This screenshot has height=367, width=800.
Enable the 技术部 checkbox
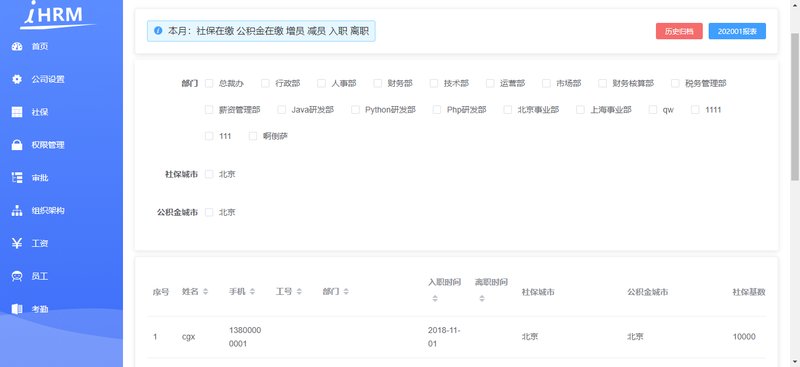pos(434,83)
